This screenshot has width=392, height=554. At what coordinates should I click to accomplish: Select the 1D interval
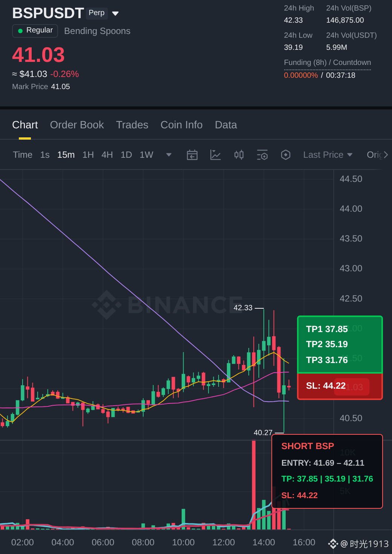coord(126,155)
